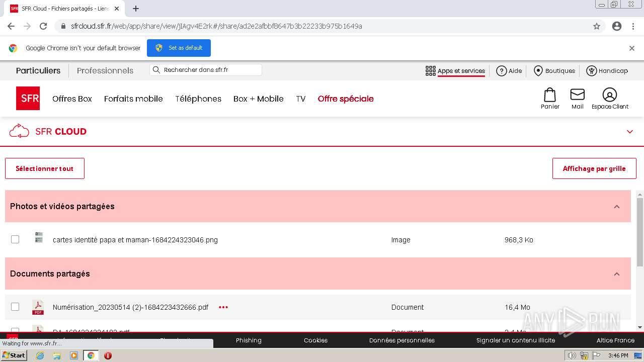
Task: Open Téléphones menu
Action: (x=198, y=99)
